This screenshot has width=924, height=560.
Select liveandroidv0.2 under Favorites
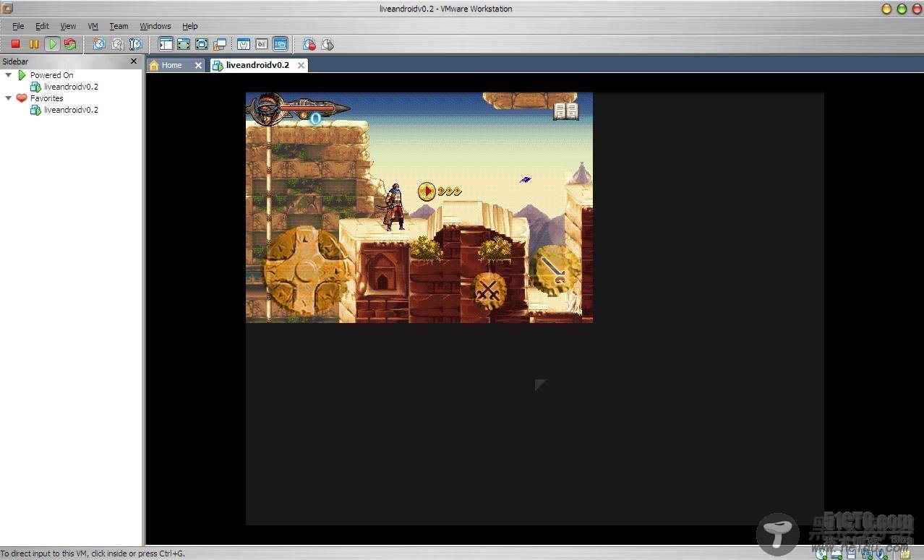click(71, 110)
